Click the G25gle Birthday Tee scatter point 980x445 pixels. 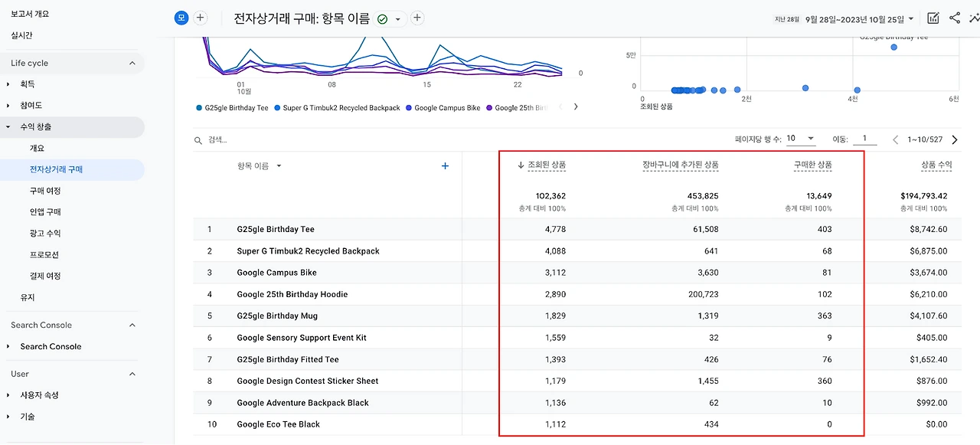coord(893,47)
